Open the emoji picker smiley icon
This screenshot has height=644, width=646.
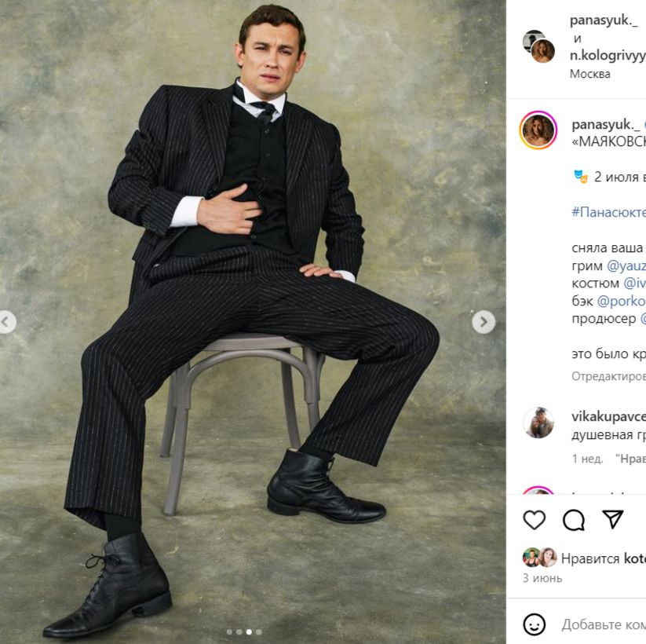tap(535, 624)
